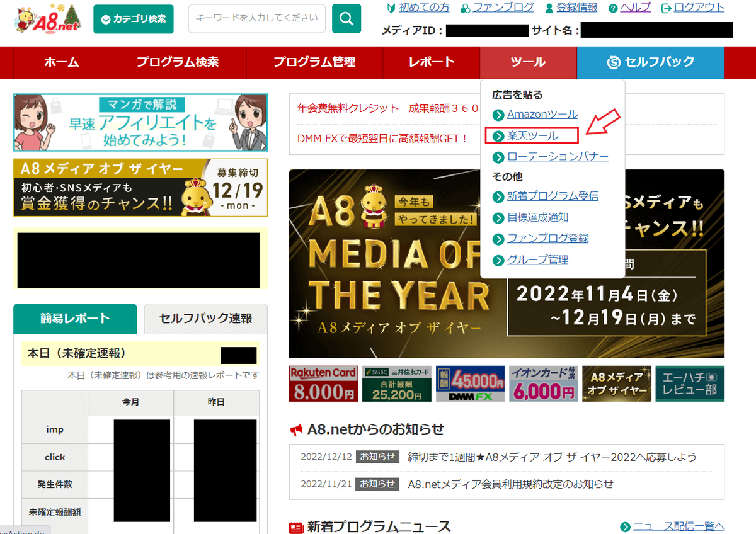
Task: Open 締切まで1週間 notice dated 2022/12/12
Action: click(552, 457)
